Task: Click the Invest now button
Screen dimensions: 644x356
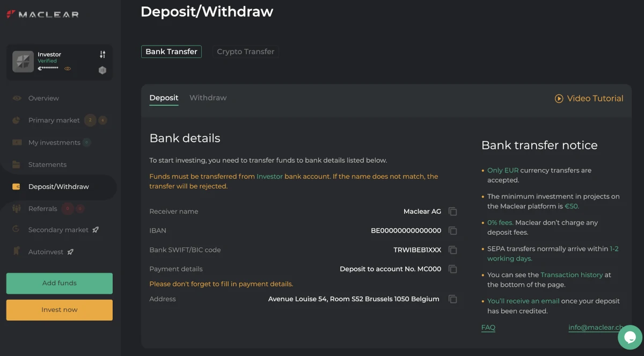Action: point(60,310)
